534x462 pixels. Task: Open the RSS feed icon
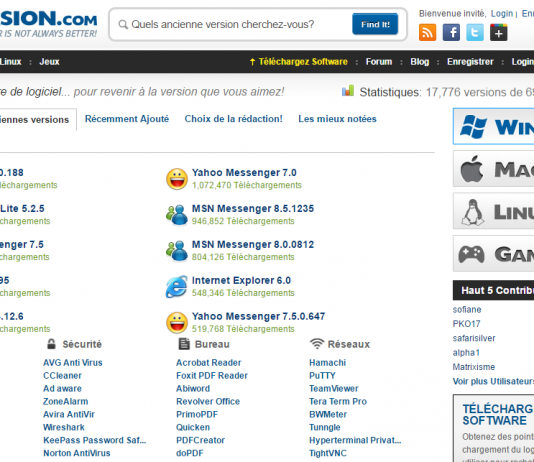[x=427, y=33]
